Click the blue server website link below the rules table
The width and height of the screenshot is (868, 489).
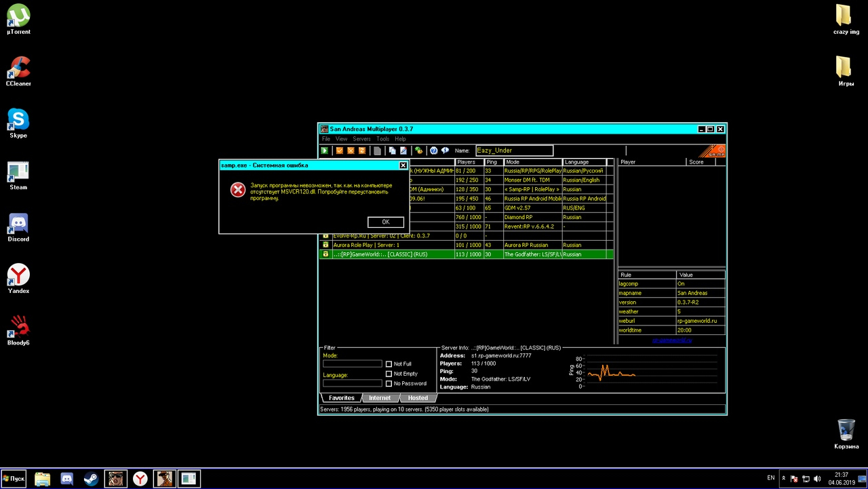coord(672,340)
